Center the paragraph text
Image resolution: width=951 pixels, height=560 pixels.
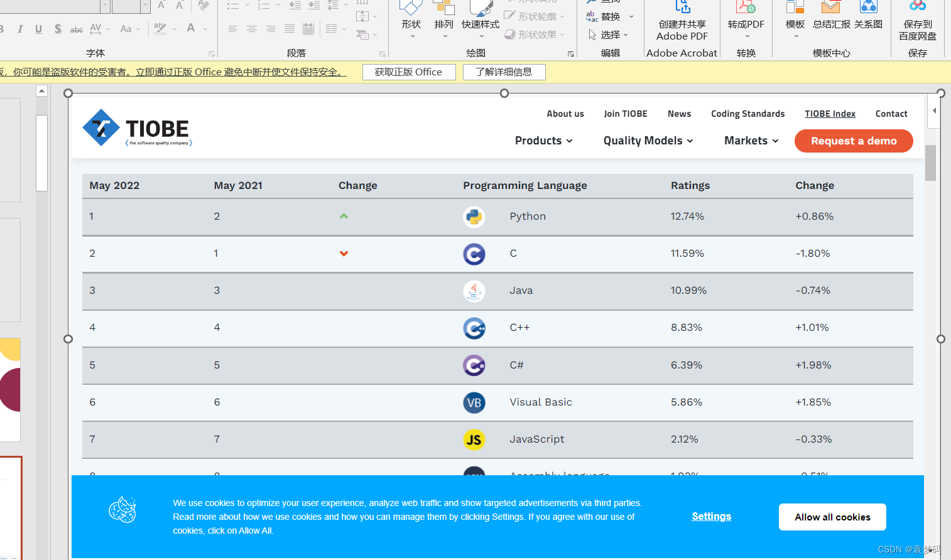(252, 29)
